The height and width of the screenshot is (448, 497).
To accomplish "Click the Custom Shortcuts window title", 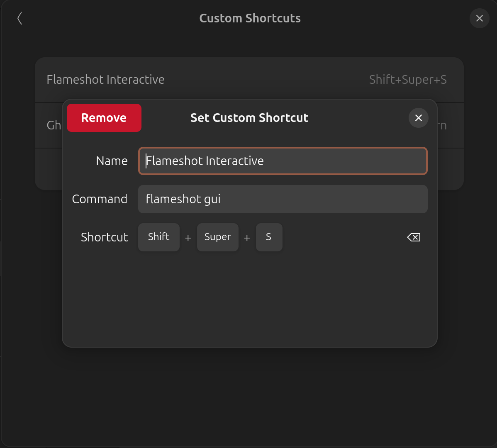I will tap(250, 18).
